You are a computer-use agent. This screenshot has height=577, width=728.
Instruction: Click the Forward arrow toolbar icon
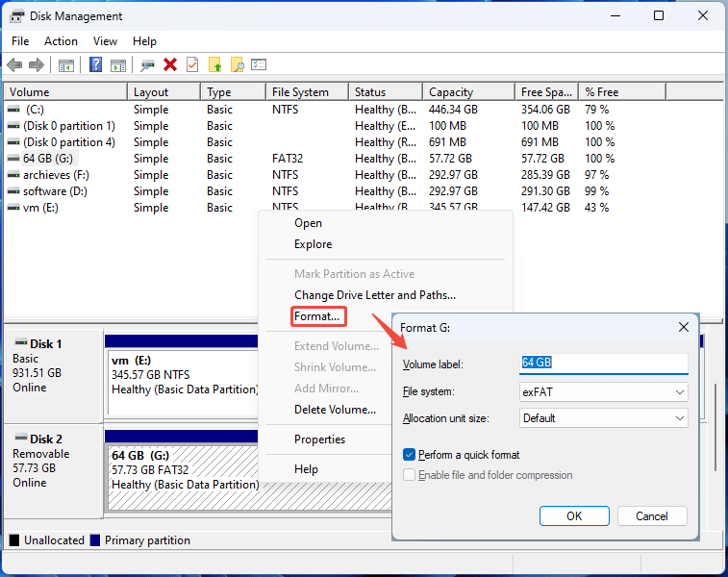(37, 65)
